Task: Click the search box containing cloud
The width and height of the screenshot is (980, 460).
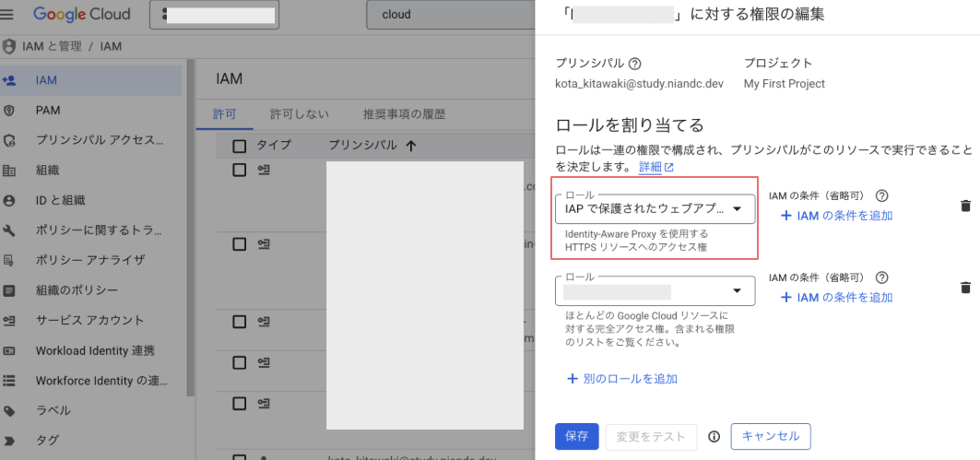Action: 450,15
